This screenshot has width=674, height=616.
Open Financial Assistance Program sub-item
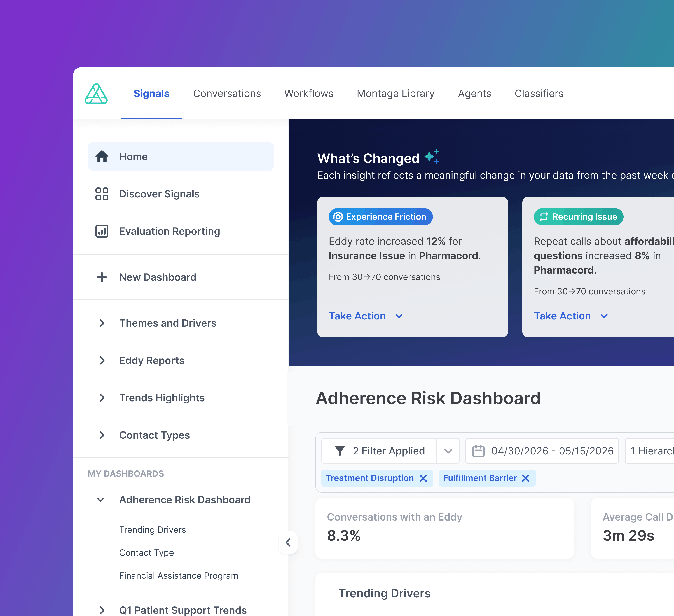pos(179,576)
